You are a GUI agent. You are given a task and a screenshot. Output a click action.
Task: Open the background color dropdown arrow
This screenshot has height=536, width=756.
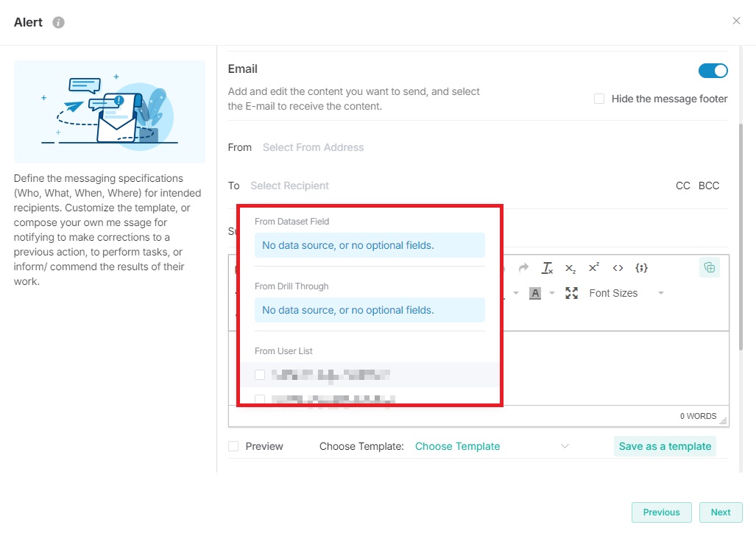(x=552, y=293)
